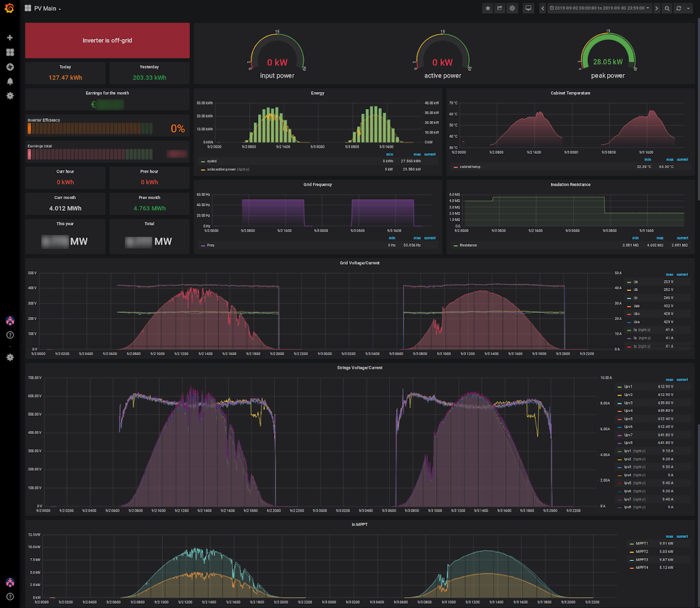
Task: Open the time range picker dropdown
Action: click(599, 8)
